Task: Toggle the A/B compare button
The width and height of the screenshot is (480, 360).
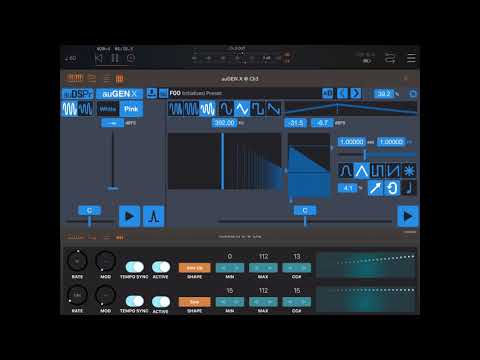Action: (327, 93)
